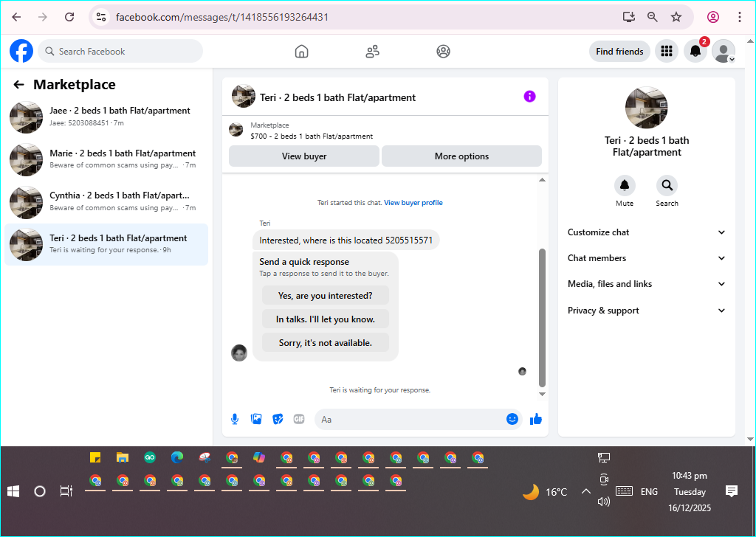
Task: Attach a photo using the image icon
Action: click(x=256, y=419)
